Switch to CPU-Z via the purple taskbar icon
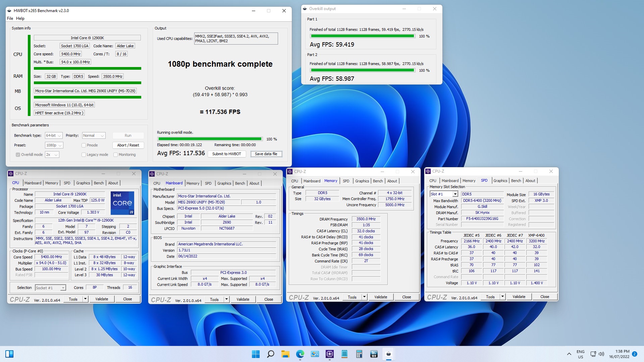Screen dimensions: 644x362 pos(329,354)
